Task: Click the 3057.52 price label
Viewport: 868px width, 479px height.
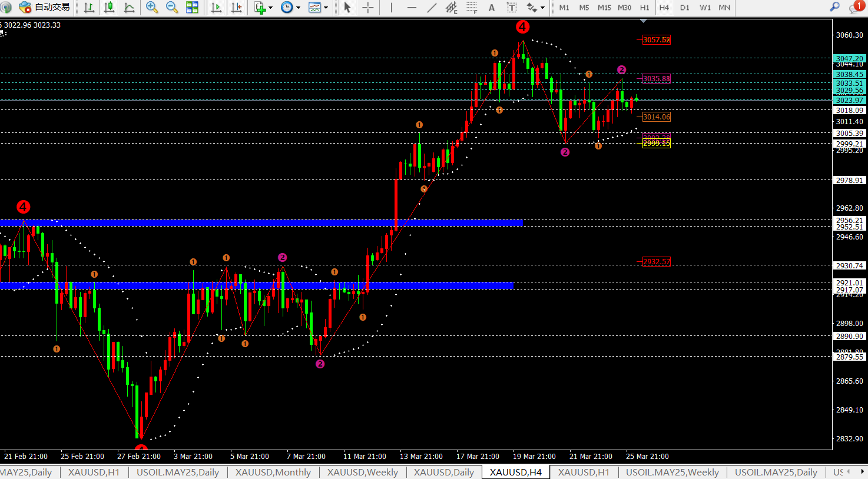Action: pos(657,39)
